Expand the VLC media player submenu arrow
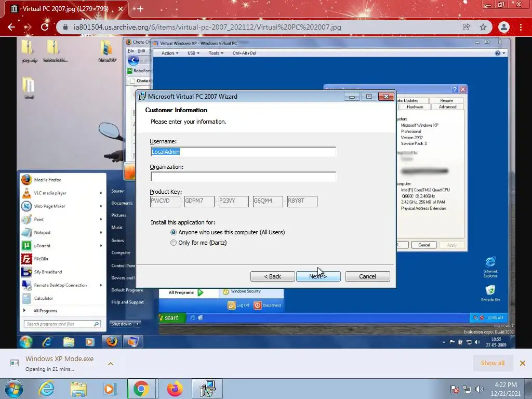 pyautogui.click(x=101, y=193)
